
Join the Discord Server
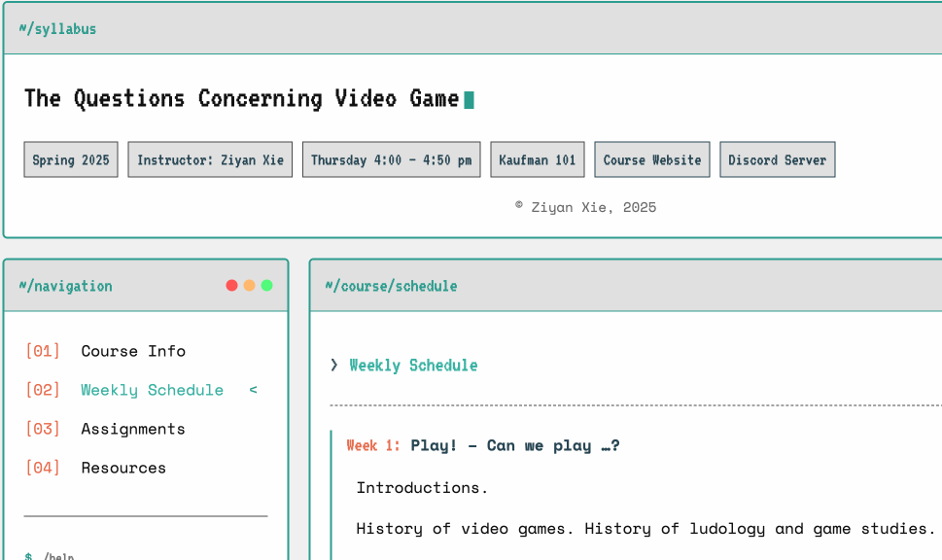click(777, 159)
